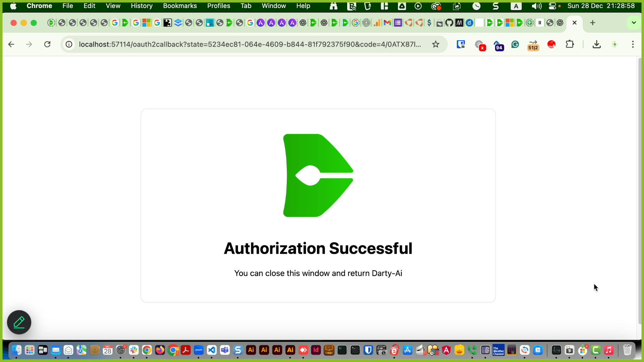
Task: Open the tab search dropdown
Action: tap(634, 23)
